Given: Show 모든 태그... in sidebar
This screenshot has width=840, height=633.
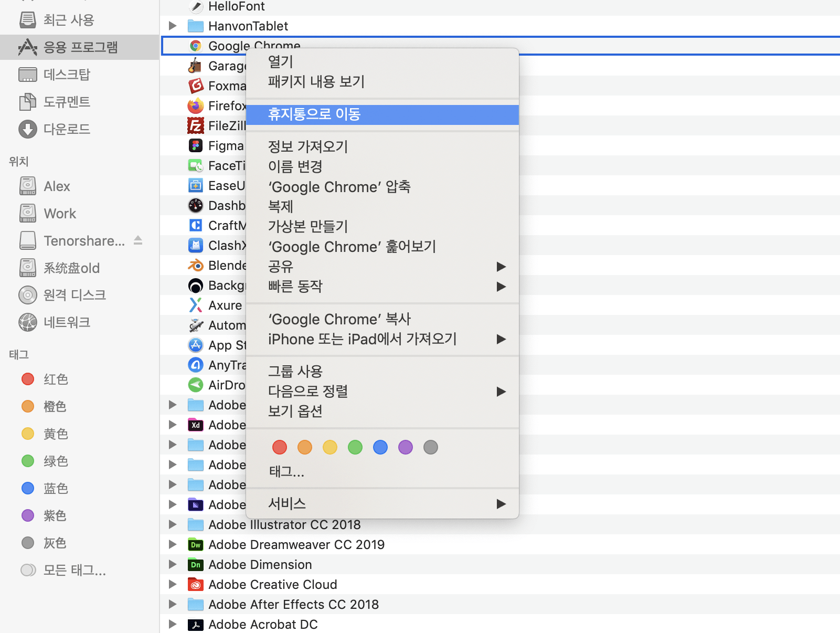Looking at the screenshot, I should (x=80, y=570).
